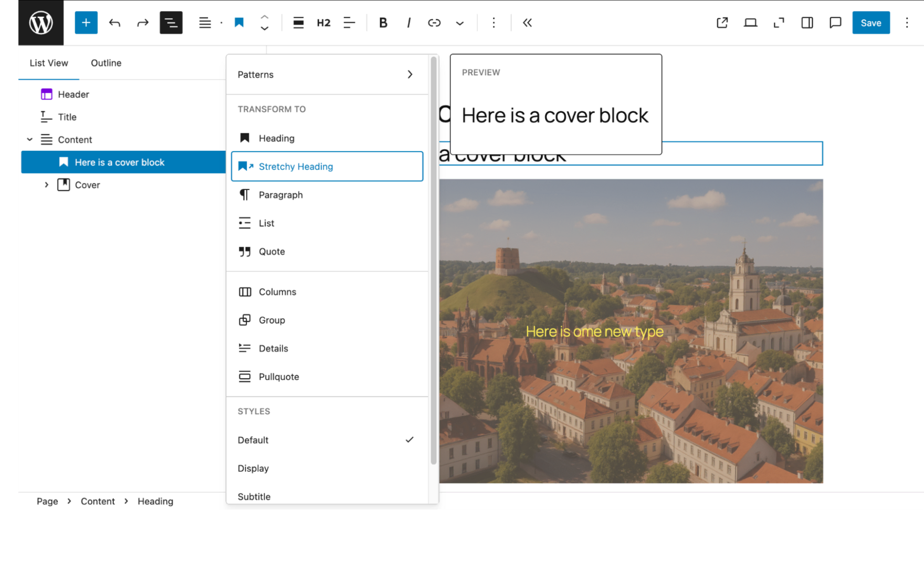
Task: Click the H2 heading level icon
Action: coord(324,23)
